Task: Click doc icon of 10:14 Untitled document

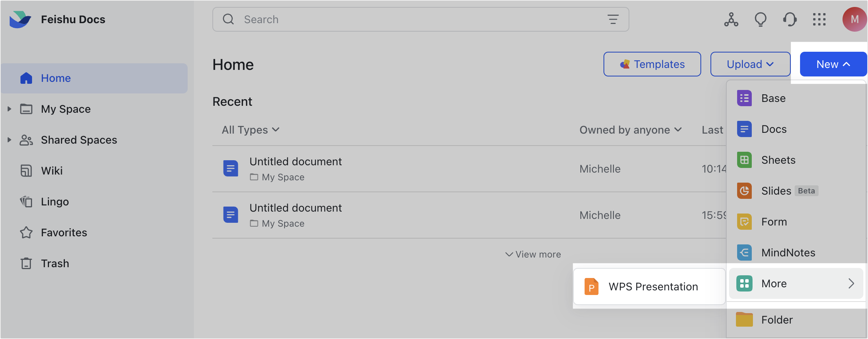Action: [x=231, y=168]
